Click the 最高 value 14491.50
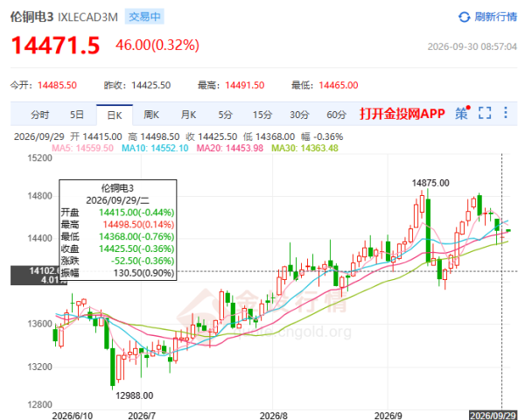The width and height of the screenshot is (525, 420). pos(245,85)
